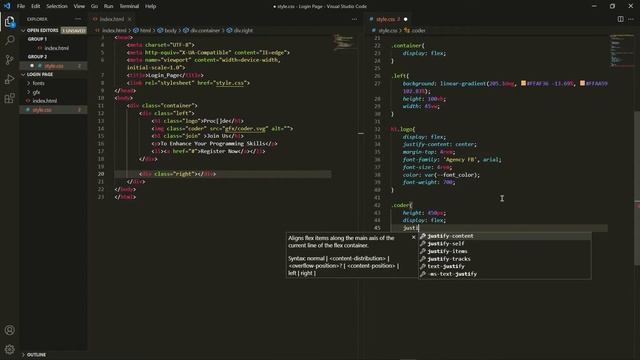640x360 pixels.
Task: Click the 1 Unsaved badge
Action: (73, 30)
